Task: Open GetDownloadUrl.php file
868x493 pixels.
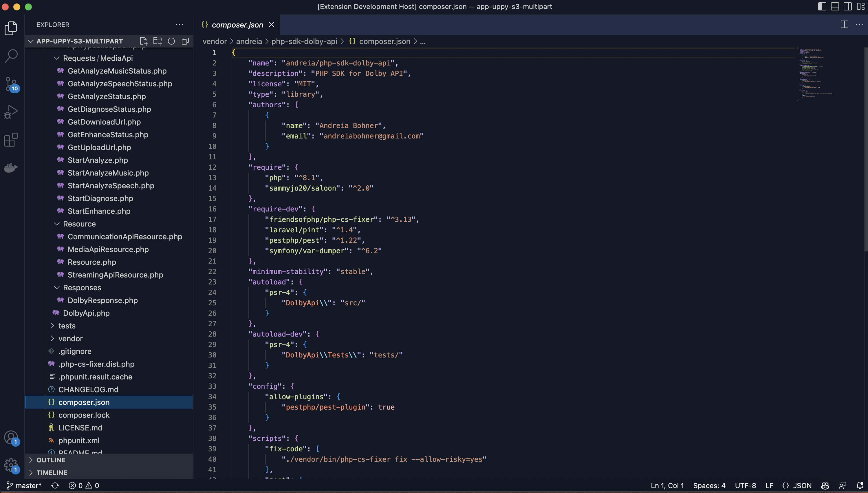Action: coord(104,122)
